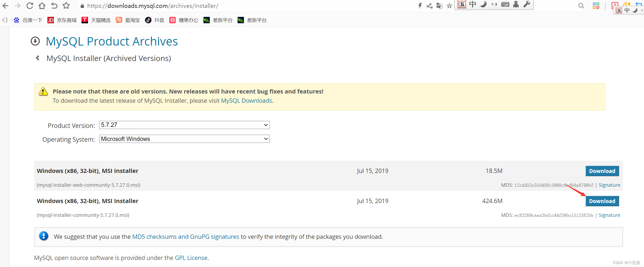Open the 京东商城 bookmark

[62, 20]
